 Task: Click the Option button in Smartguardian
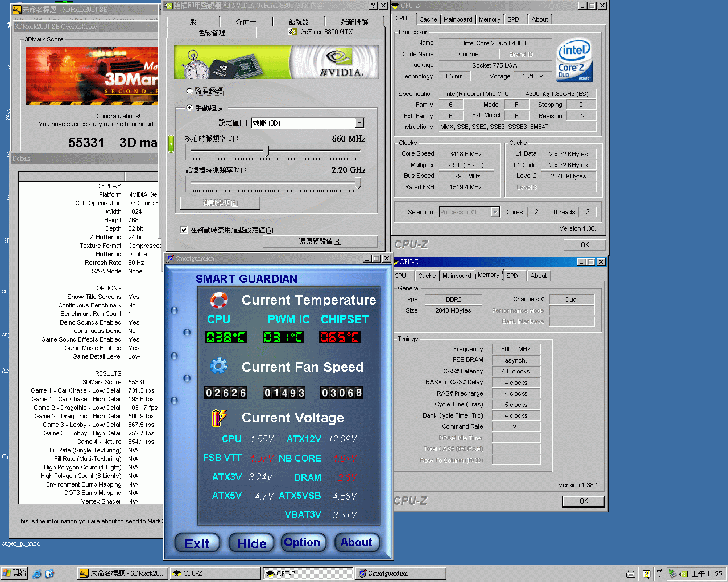tap(303, 542)
